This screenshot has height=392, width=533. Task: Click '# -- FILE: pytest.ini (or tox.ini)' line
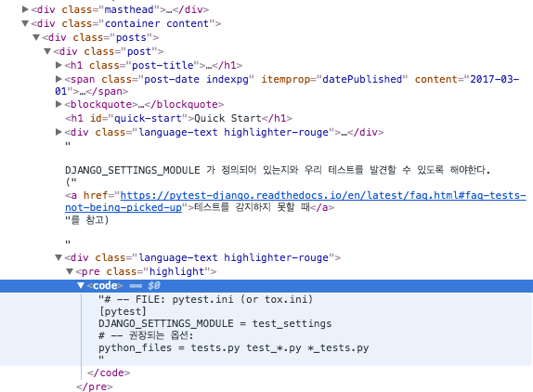click(205, 299)
